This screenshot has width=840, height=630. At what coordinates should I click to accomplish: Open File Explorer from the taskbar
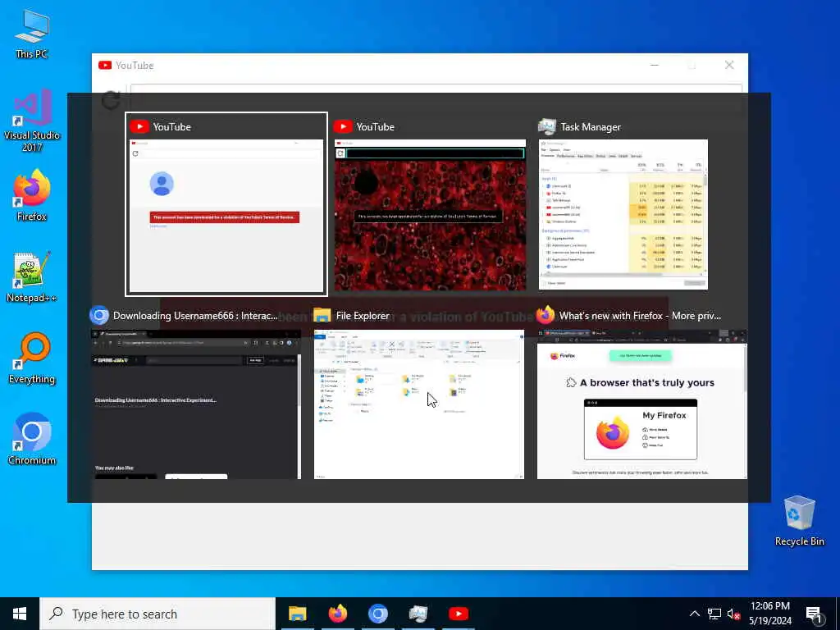pyautogui.click(x=297, y=614)
